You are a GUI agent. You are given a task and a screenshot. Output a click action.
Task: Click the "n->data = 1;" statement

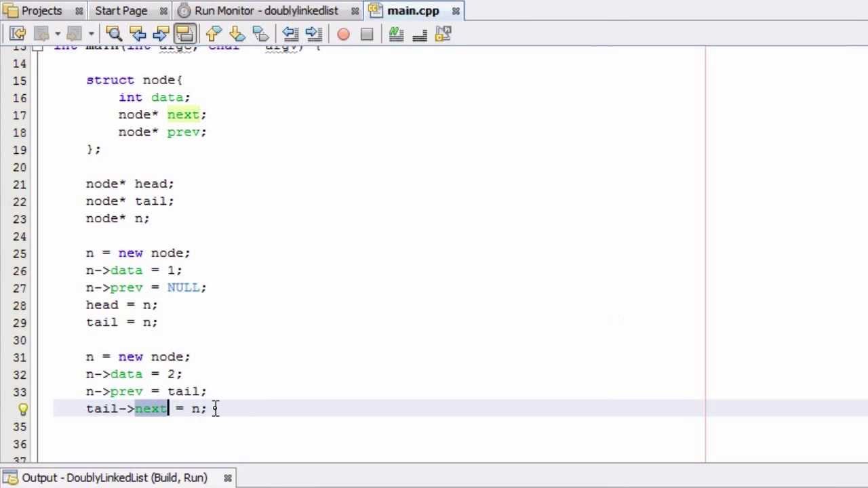point(134,270)
